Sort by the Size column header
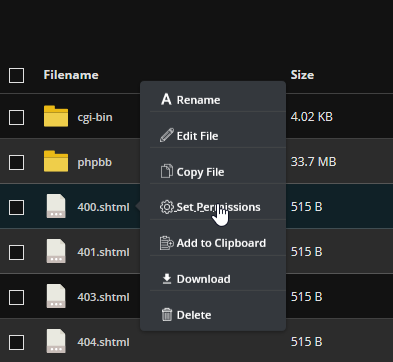The image size is (393, 362). coord(302,75)
